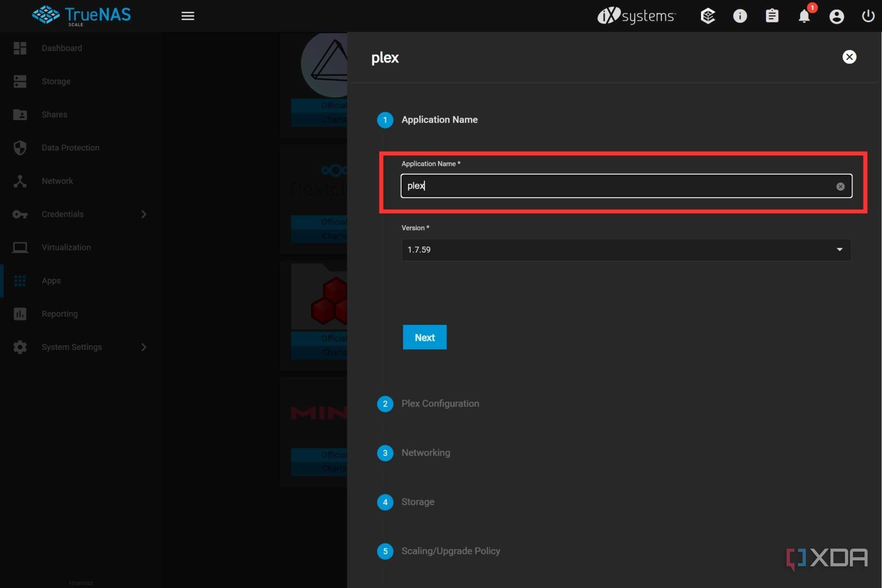Image resolution: width=882 pixels, height=588 pixels.
Task: Open Virtualization in the sidebar
Action: tap(66, 247)
